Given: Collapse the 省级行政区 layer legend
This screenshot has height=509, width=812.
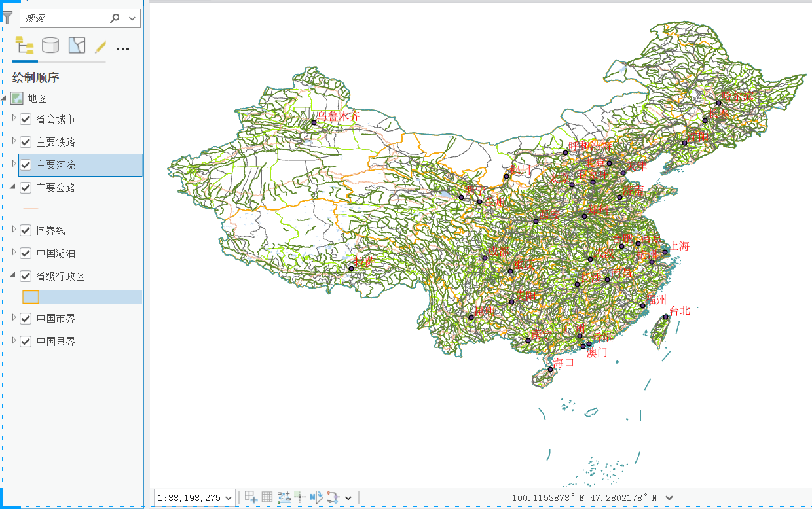Looking at the screenshot, I should (14, 275).
